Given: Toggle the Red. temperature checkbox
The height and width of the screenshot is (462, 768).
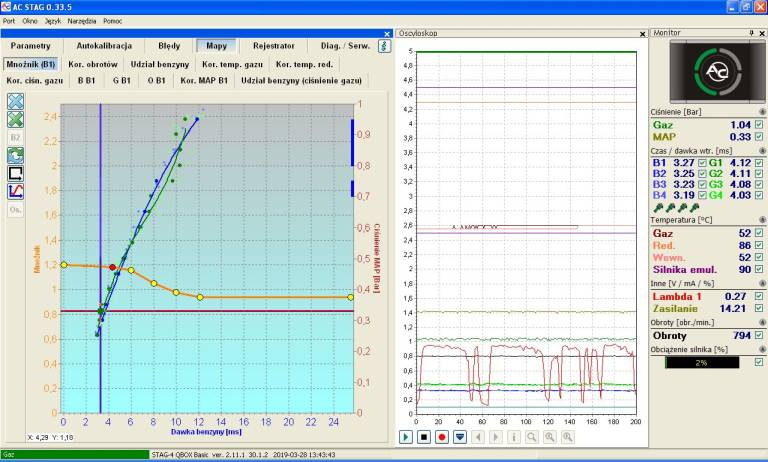Looking at the screenshot, I should point(759,245).
